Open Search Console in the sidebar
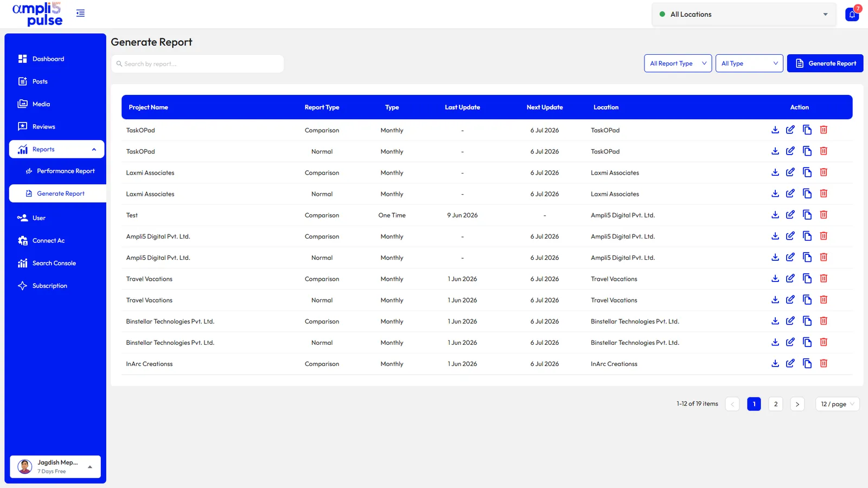 [x=55, y=264]
